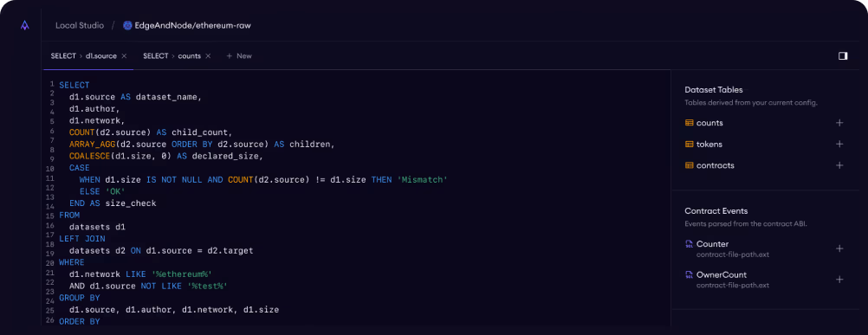Click the 'Mismatch' string literal

[x=423, y=180]
